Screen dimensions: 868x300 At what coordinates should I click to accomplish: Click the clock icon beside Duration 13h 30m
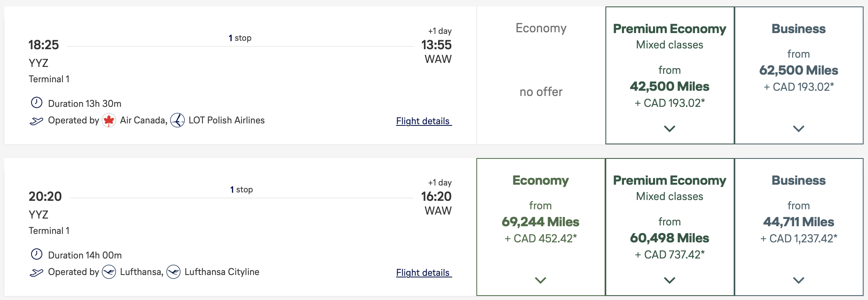tap(37, 103)
